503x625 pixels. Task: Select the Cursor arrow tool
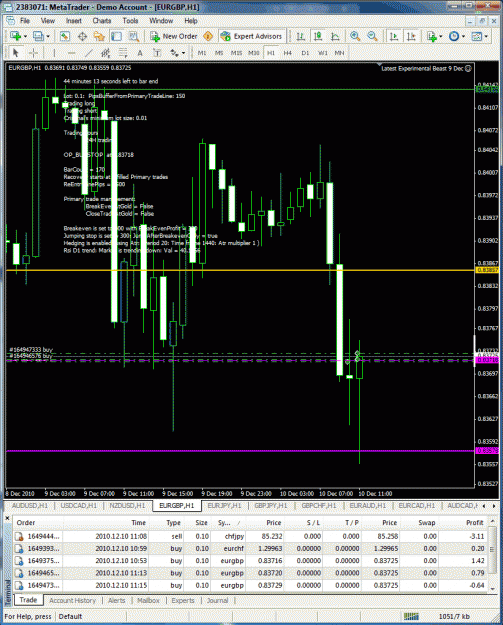coord(16,53)
